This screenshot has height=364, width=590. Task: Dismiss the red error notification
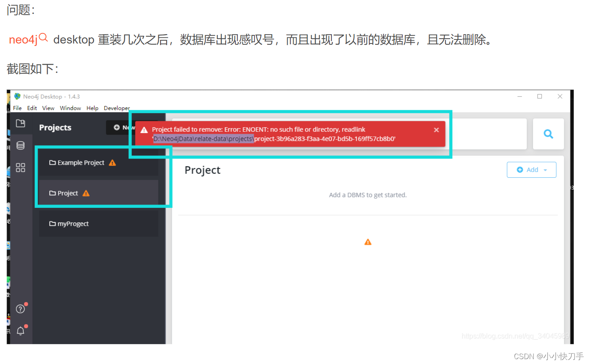pos(436,130)
